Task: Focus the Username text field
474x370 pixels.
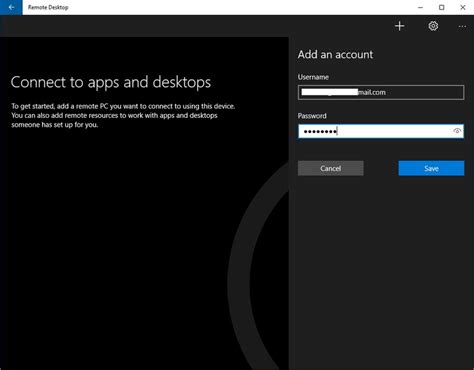Action: (381, 92)
